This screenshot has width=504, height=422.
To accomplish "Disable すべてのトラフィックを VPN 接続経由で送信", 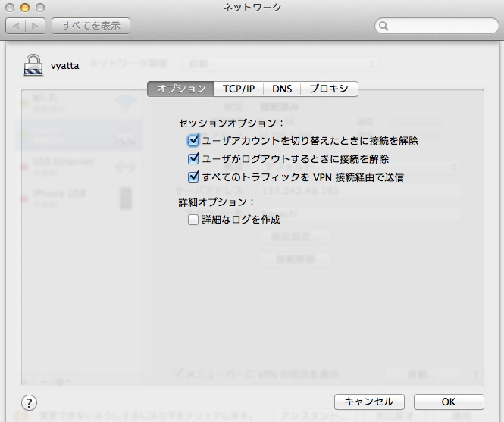I will (193, 177).
